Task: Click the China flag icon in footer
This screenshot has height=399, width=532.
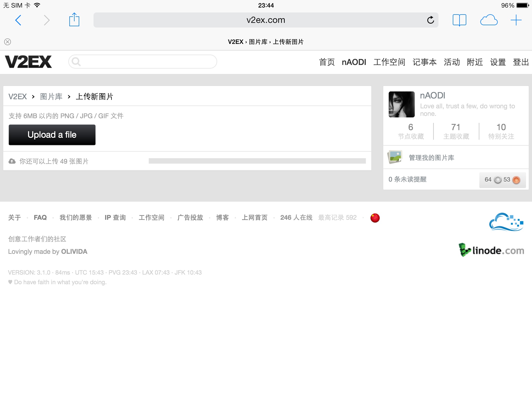Action: click(x=375, y=218)
